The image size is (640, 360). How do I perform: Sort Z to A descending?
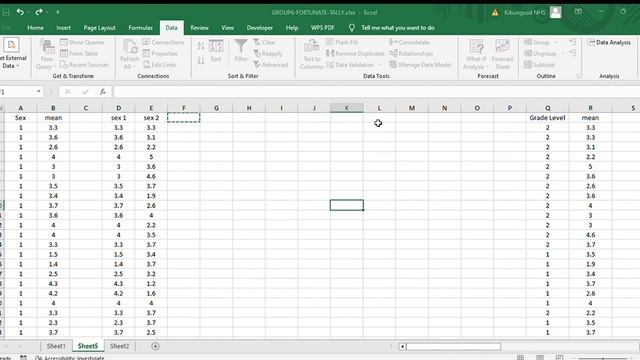[x=200, y=60]
